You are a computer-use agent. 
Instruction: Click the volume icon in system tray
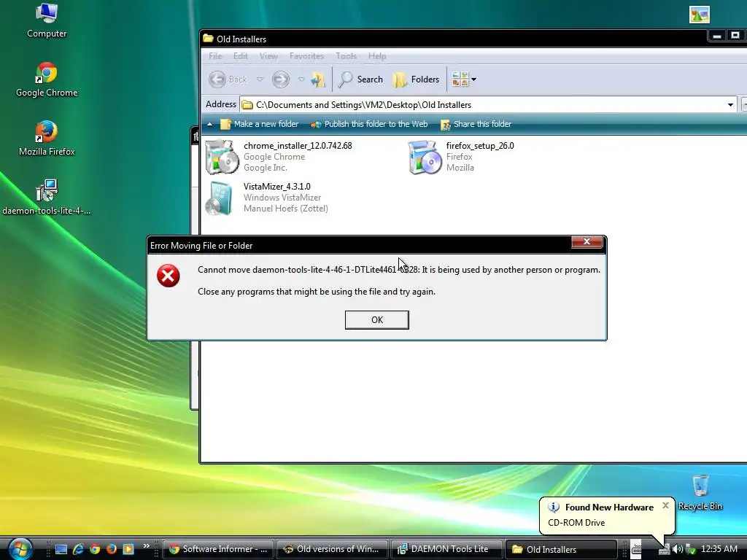tap(678, 549)
